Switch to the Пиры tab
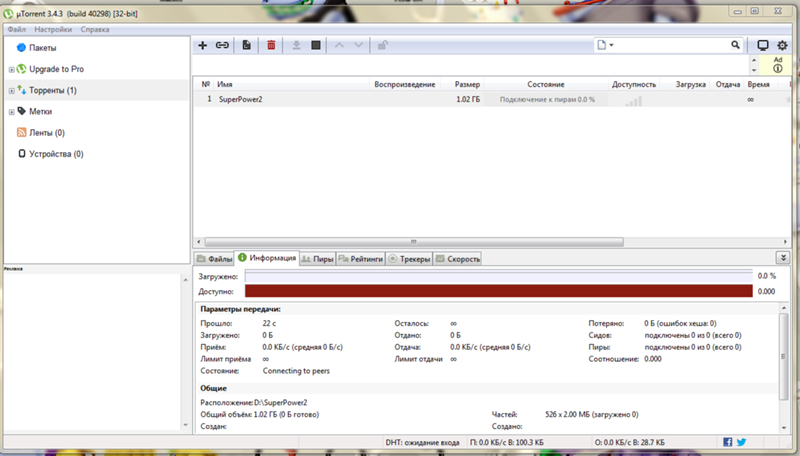The height and width of the screenshot is (456, 800). [x=317, y=259]
